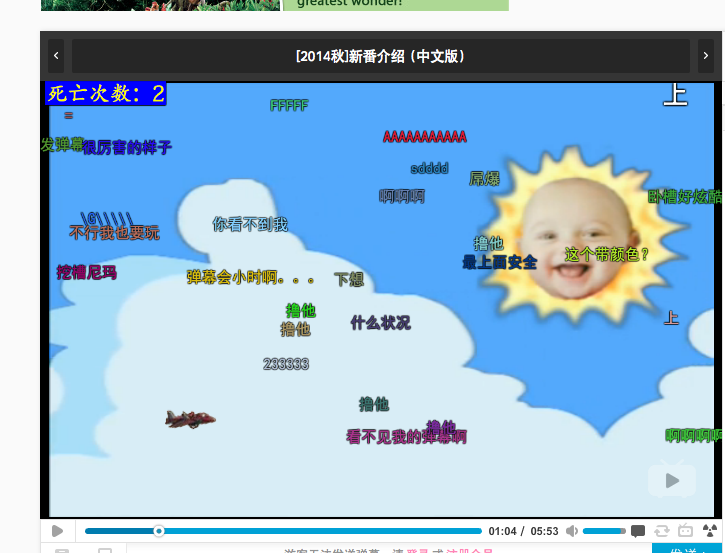Click the 屌爆 comment
Viewport: 725px width, 553px height.
point(485,178)
